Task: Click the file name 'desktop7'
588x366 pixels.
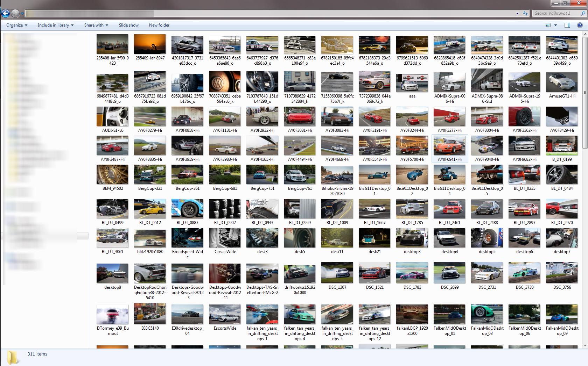Action: 562,252
